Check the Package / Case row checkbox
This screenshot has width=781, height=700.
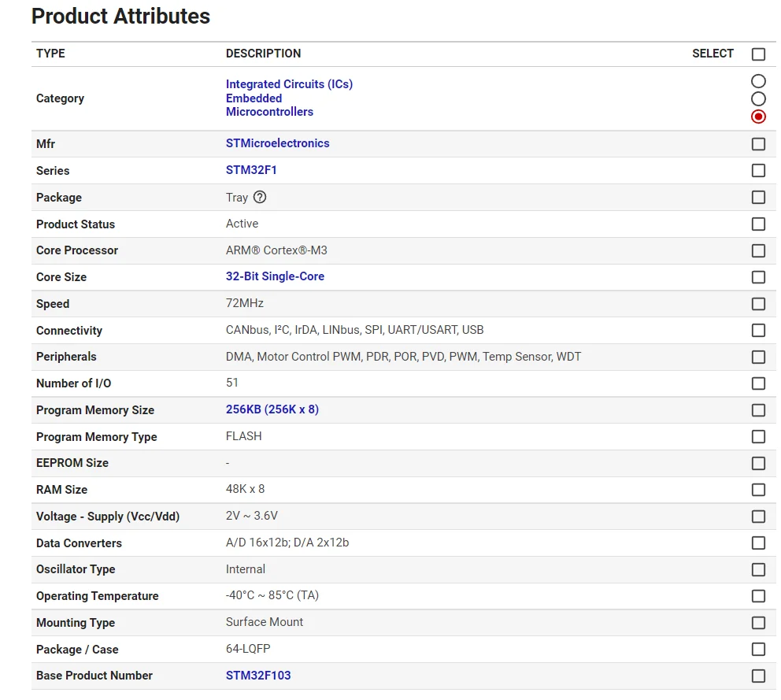click(758, 649)
